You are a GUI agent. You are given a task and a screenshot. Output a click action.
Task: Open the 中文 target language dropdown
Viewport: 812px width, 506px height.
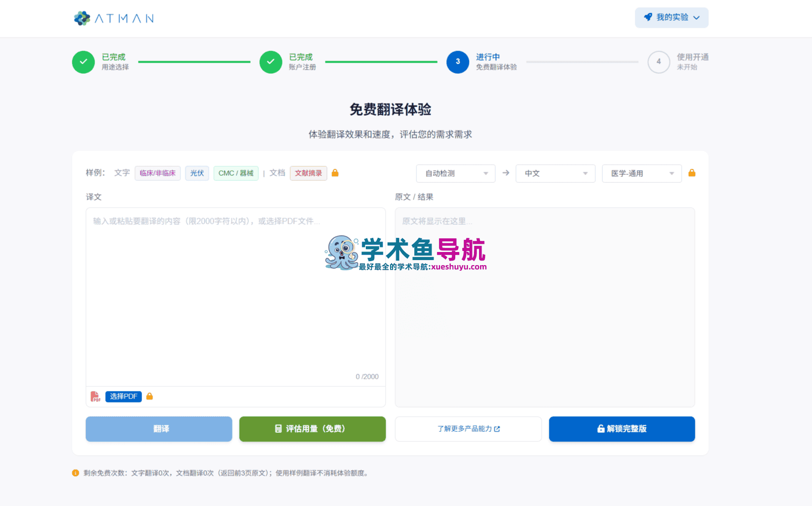(x=555, y=173)
